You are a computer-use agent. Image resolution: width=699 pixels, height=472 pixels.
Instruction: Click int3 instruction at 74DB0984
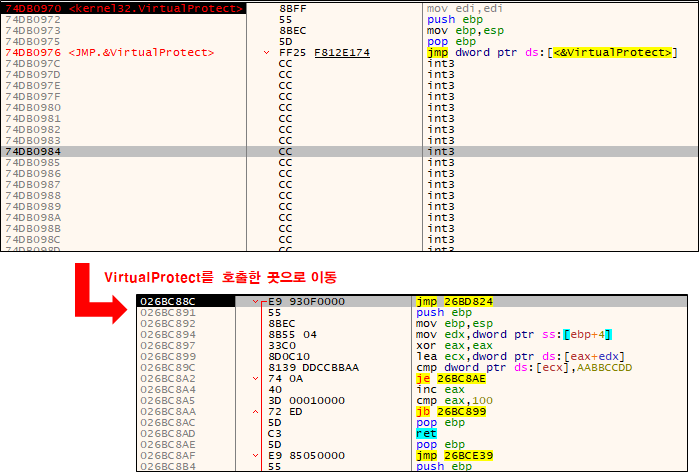coord(440,152)
